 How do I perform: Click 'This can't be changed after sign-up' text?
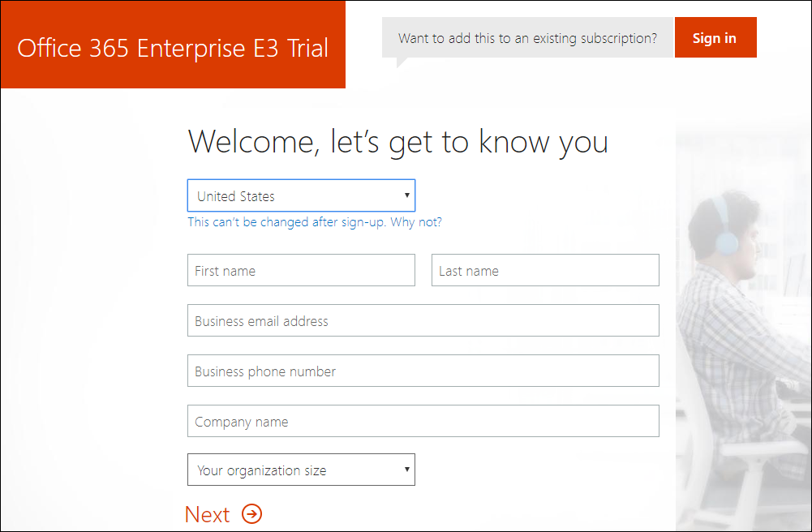(x=286, y=222)
